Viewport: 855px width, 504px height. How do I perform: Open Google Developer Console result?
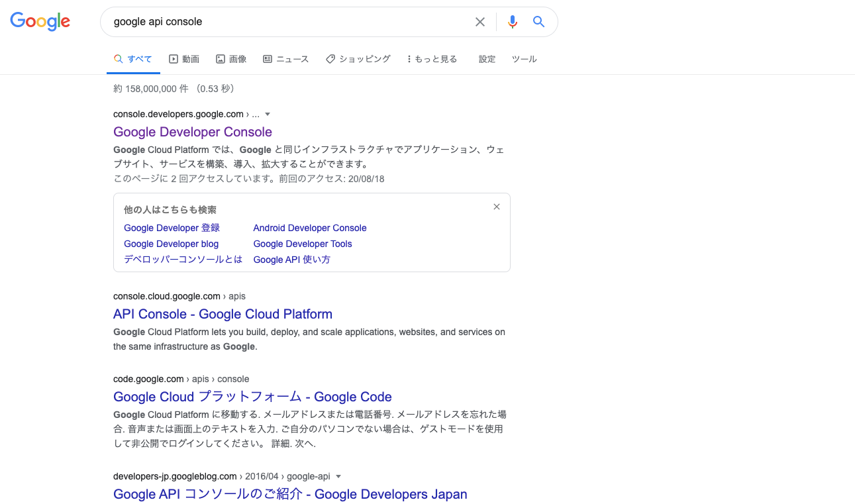(x=193, y=132)
